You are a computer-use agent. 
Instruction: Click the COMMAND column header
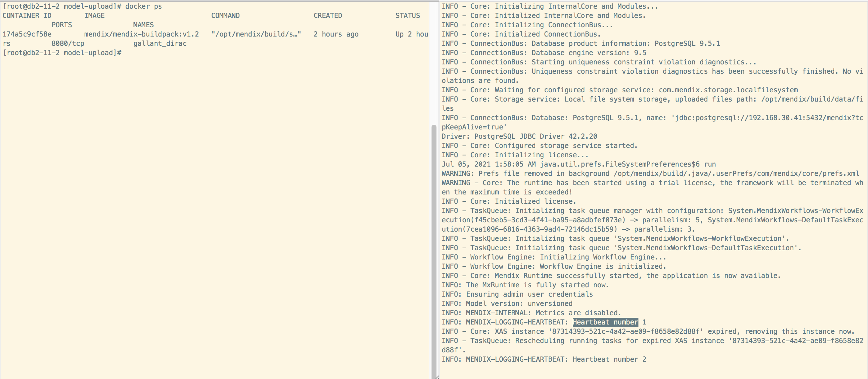click(226, 15)
